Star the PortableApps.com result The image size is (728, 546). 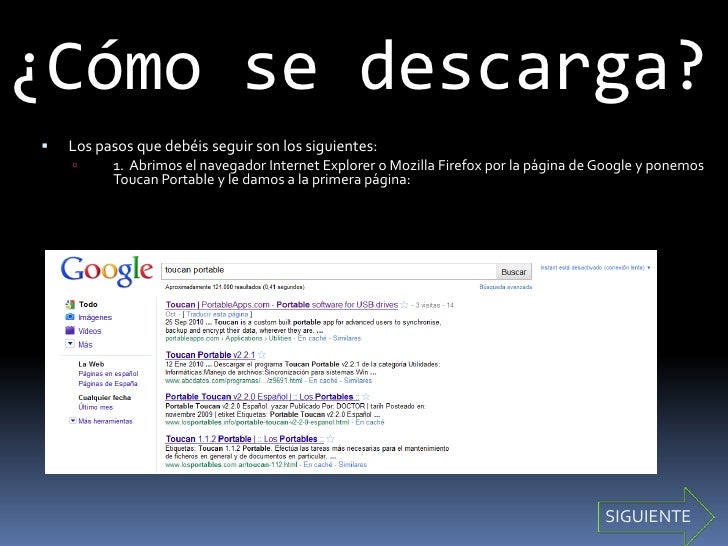coord(404,305)
